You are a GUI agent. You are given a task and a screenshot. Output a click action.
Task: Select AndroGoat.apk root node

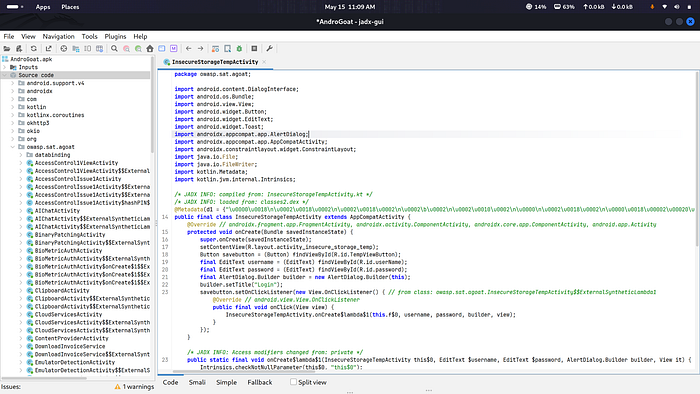click(31, 59)
